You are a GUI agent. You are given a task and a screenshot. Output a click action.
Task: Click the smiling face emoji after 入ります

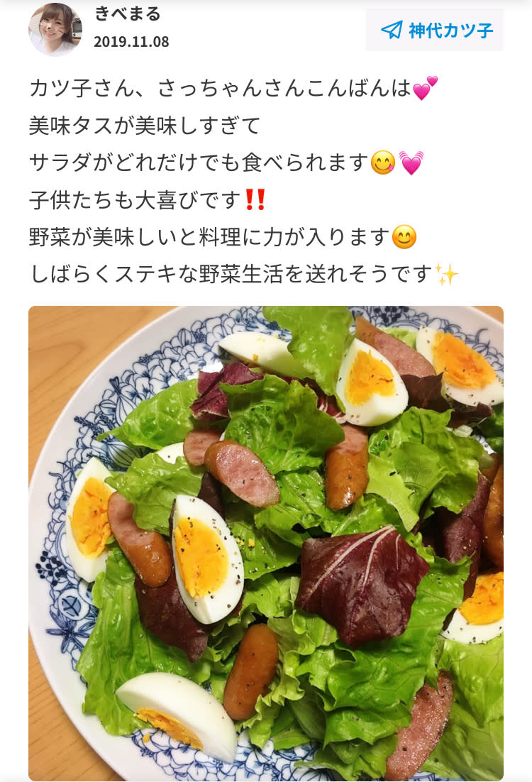(x=404, y=237)
